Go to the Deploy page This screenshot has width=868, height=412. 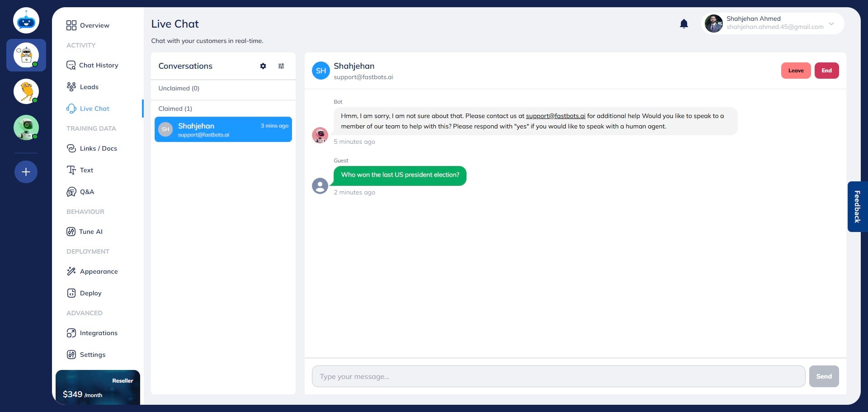pos(90,293)
